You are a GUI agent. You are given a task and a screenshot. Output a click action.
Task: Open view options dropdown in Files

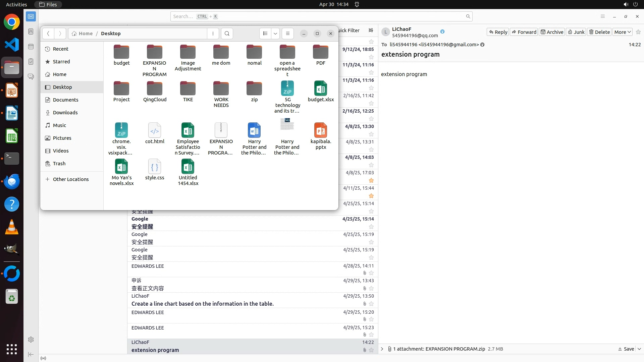click(275, 34)
